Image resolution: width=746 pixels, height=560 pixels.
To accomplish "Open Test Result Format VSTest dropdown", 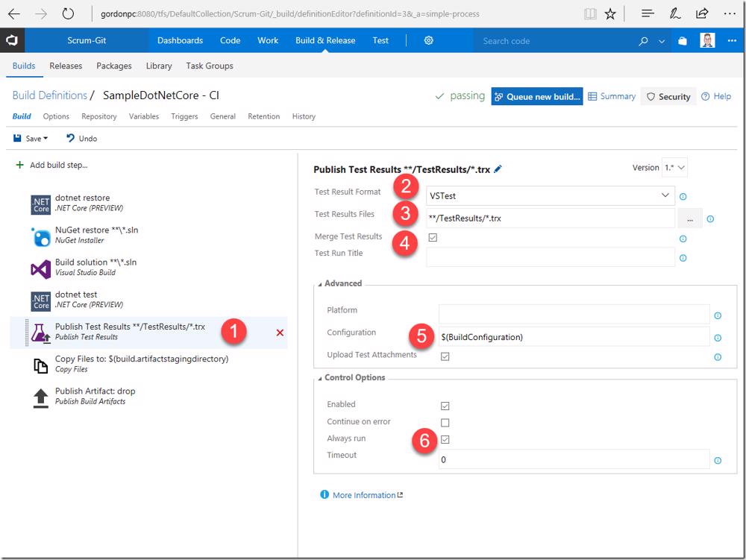I will pos(550,196).
